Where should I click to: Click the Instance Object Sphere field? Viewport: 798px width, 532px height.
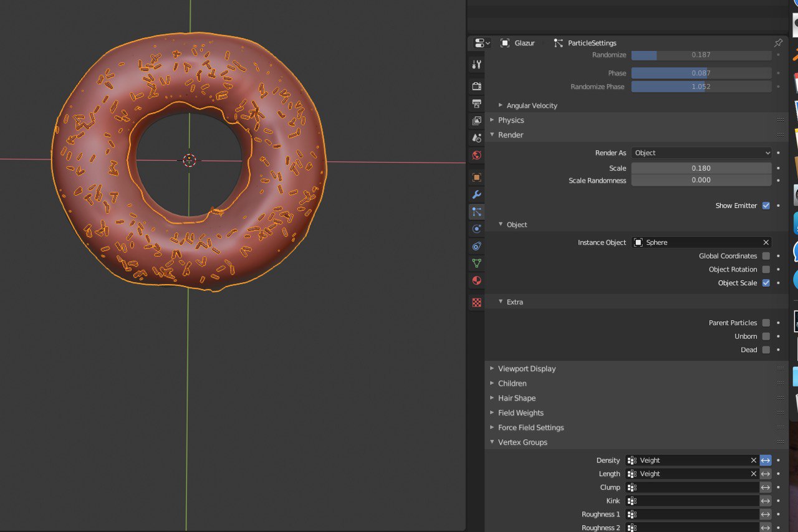pos(701,242)
